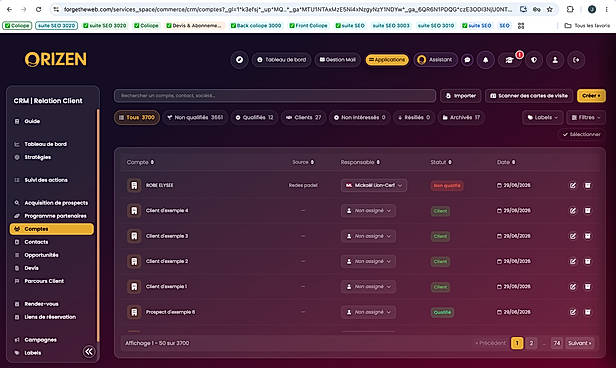The width and height of the screenshot is (616, 368).
Task: Sort the table by Compte column
Action: tap(140, 162)
